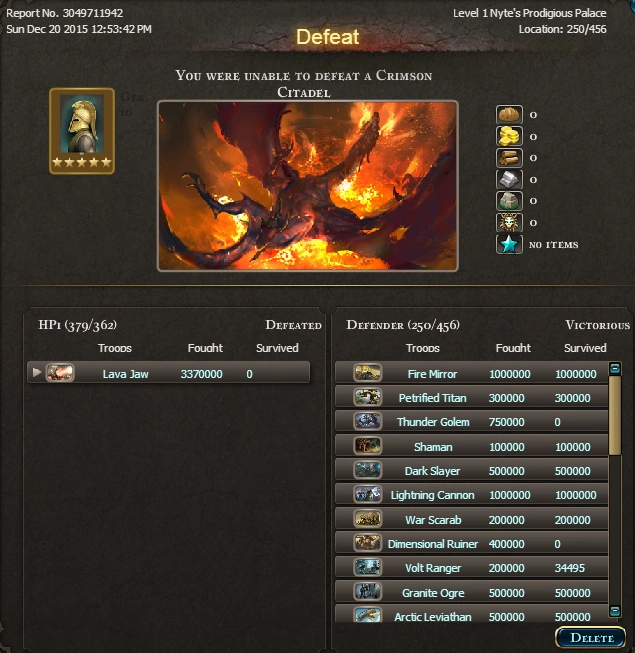Click the food bread resource icon
Viewport: 635px width, 653px height.
pyautogui.click(x=509, y=114)
